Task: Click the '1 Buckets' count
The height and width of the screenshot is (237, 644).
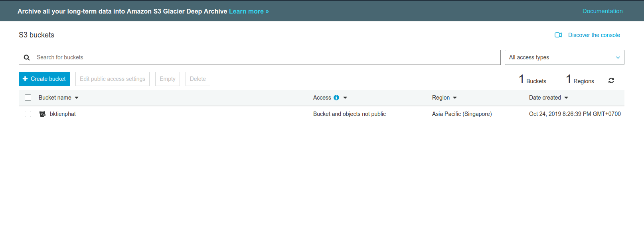Action: point(533,80)
